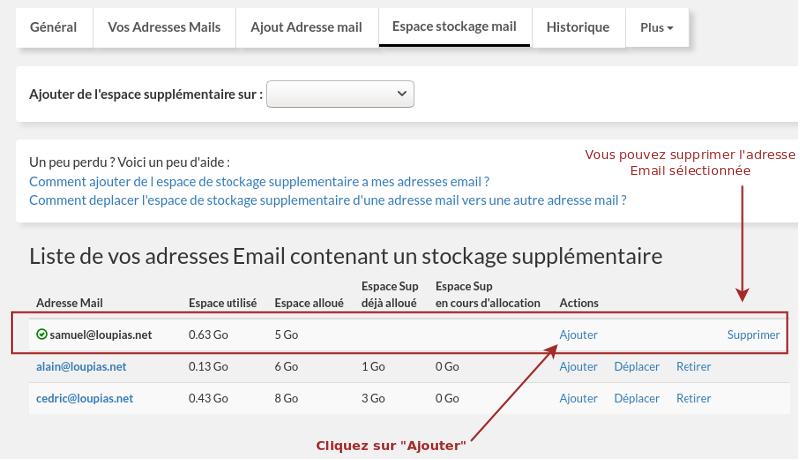The width and height of the screenshot is (800, 460).
Task: Click the green check icon beside samuel@loupias.net
Action: (42, 335)
